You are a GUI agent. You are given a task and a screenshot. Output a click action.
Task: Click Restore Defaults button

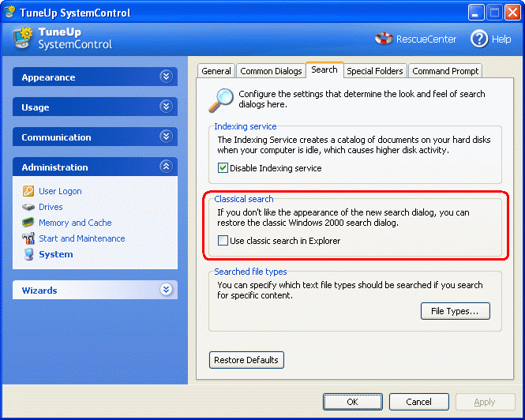[246, 360]
